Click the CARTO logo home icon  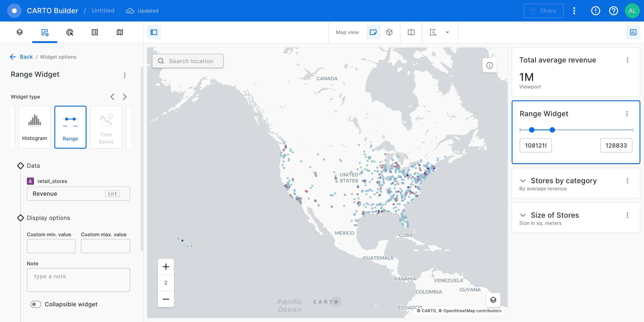[14, 11]
